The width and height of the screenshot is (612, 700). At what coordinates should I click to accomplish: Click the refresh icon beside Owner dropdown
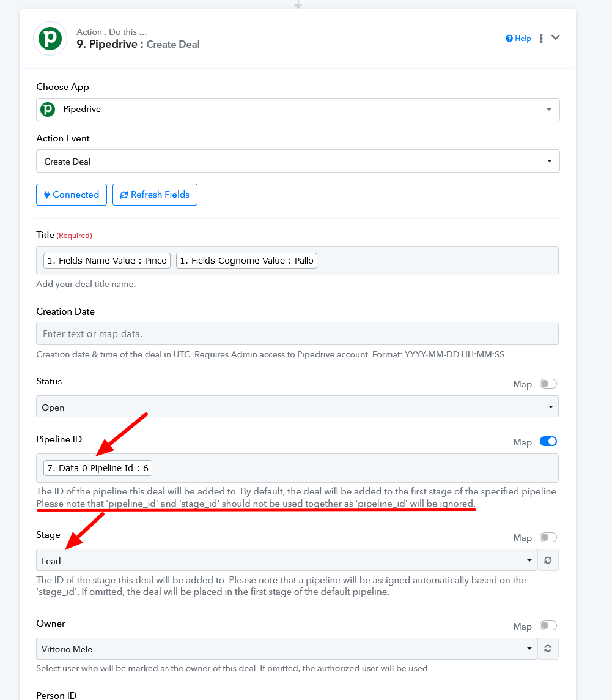tap(548, 649)
